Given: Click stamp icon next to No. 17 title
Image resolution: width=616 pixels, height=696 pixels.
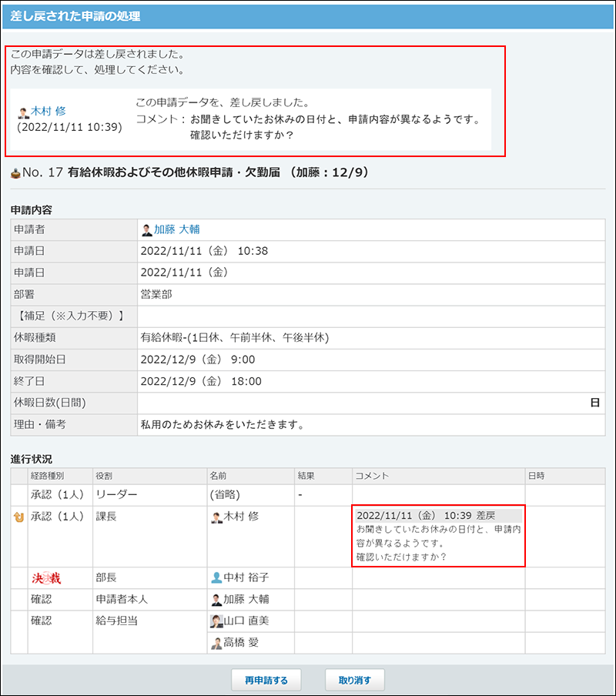Looking at the screenshot, I should [x=15, y=173].
